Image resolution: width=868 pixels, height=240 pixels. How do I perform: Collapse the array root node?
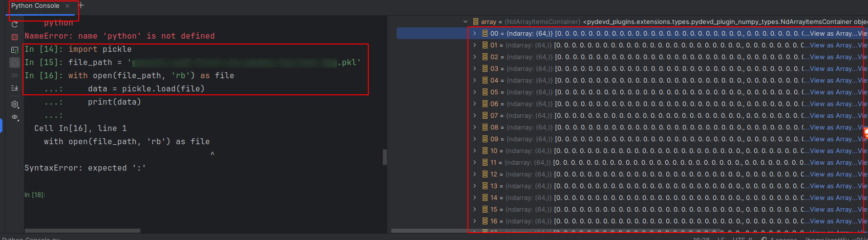[x=466, y=22]
